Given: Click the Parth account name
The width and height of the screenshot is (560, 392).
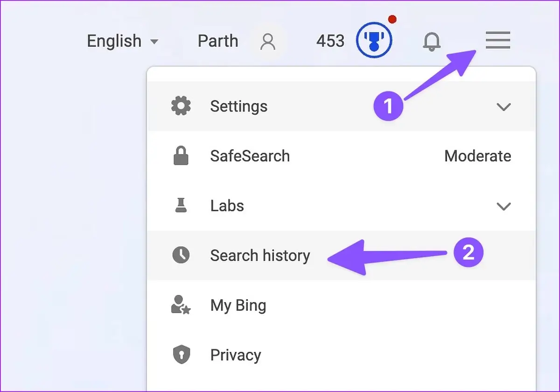Looking at the screenshot, I should tap(218, 41).
